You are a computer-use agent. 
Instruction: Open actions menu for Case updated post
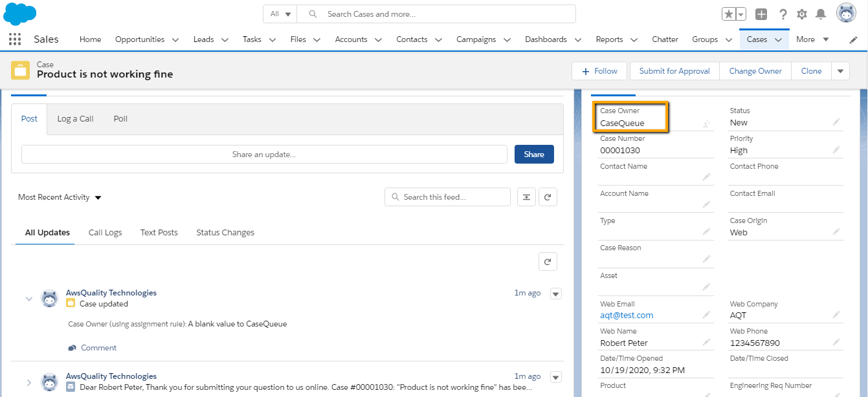[x=555, y=294]
